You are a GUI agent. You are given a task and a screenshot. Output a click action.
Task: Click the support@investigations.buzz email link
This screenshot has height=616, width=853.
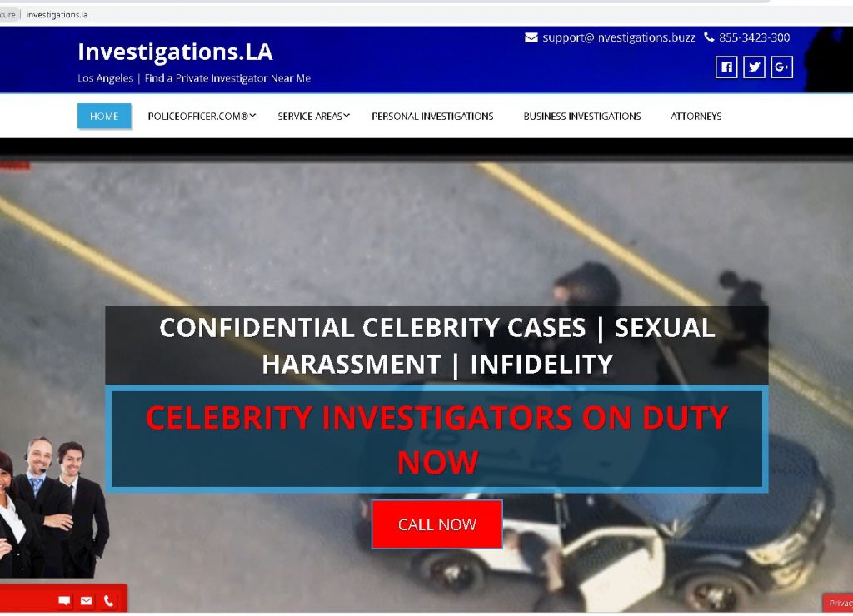[619, 37]
